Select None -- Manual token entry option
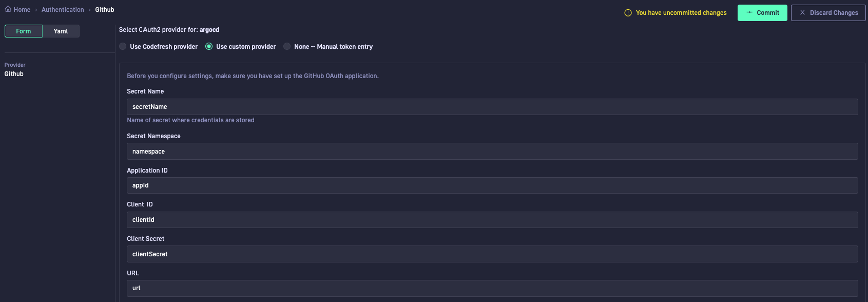 287,46
